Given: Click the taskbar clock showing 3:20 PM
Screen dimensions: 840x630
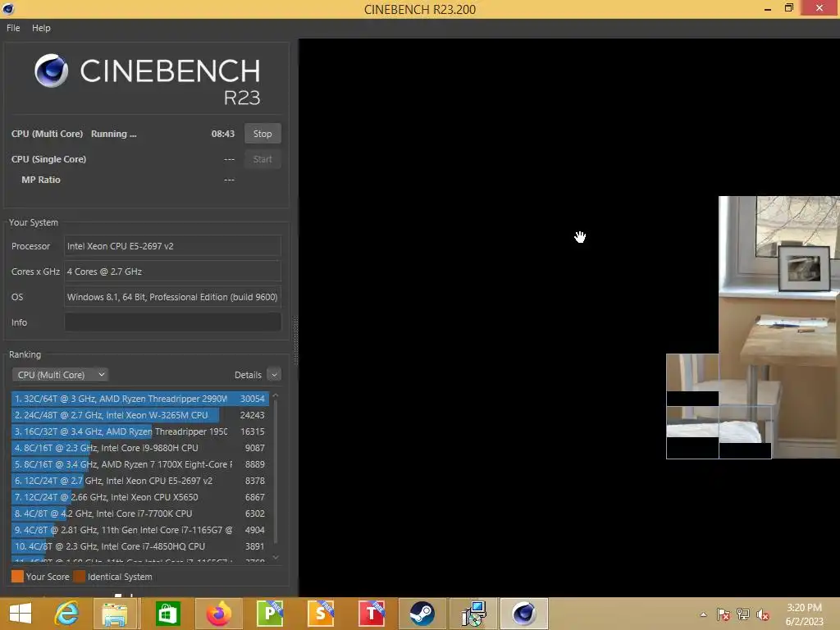Looking at the screenshot, I should point(804,614).
